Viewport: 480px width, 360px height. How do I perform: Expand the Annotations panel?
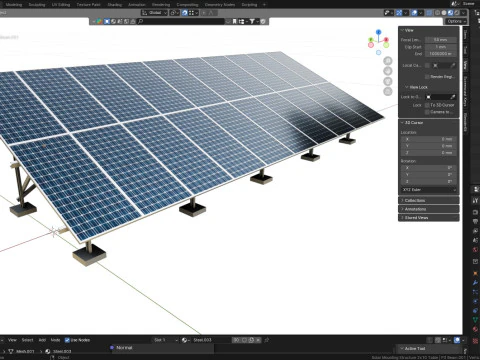coord(428,209)
